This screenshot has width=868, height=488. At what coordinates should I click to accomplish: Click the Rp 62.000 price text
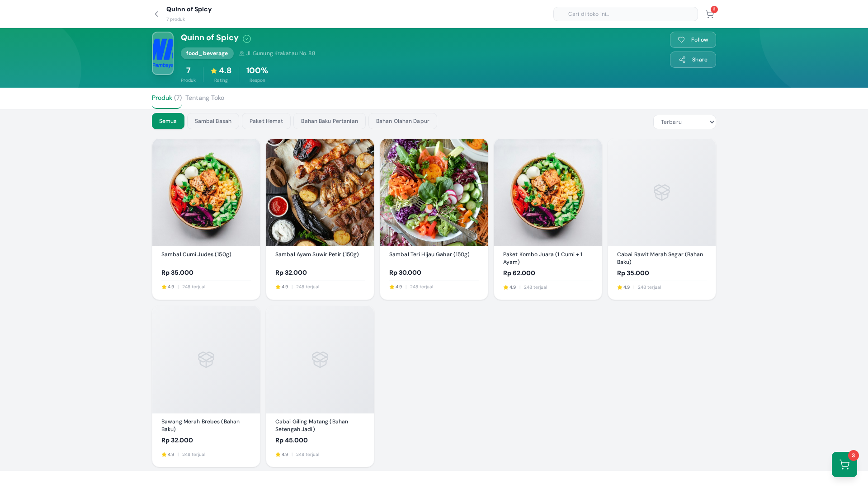(519, 273)
